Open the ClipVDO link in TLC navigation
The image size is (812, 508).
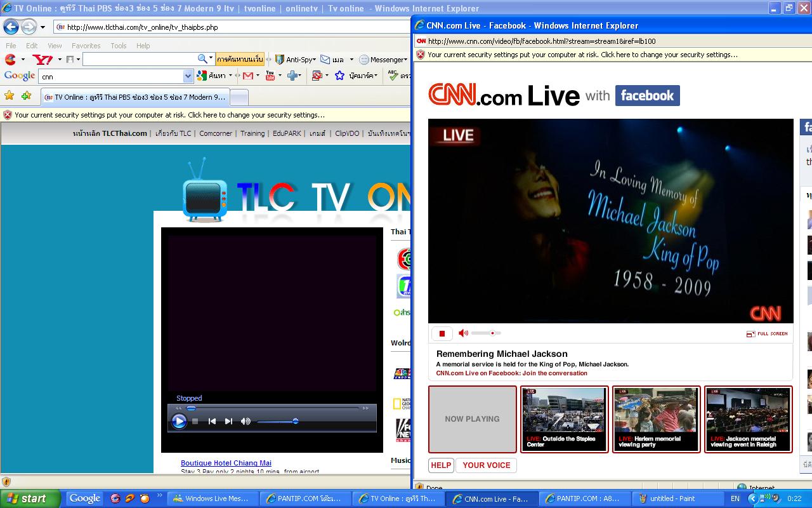[347, 133]
